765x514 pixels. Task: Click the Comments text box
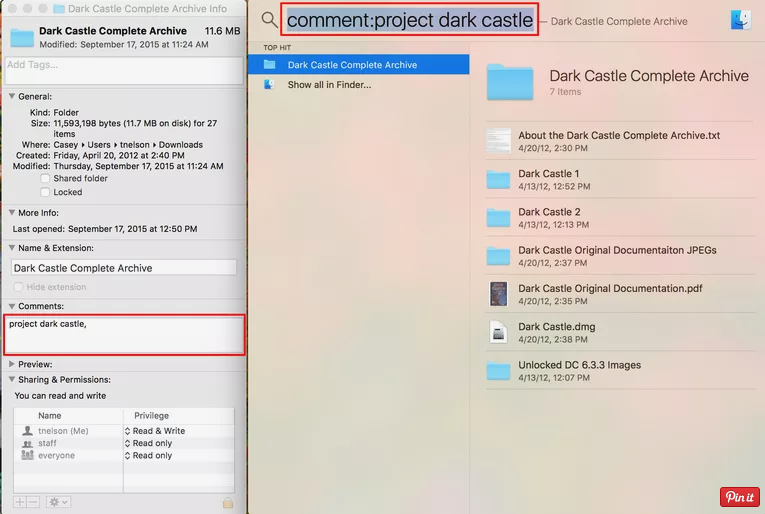pyautogui.click(x=124, y=335)
